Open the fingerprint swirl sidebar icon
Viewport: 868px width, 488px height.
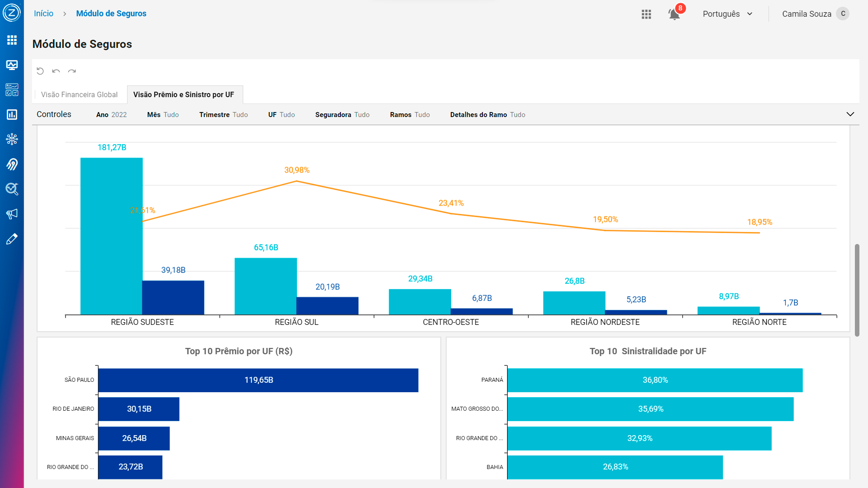[12, 164]
